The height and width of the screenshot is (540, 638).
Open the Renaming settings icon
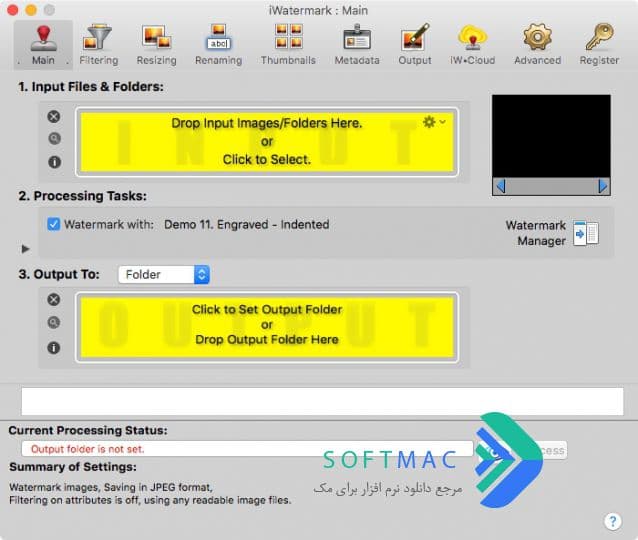pyautogui.click(x=218, y=37)
